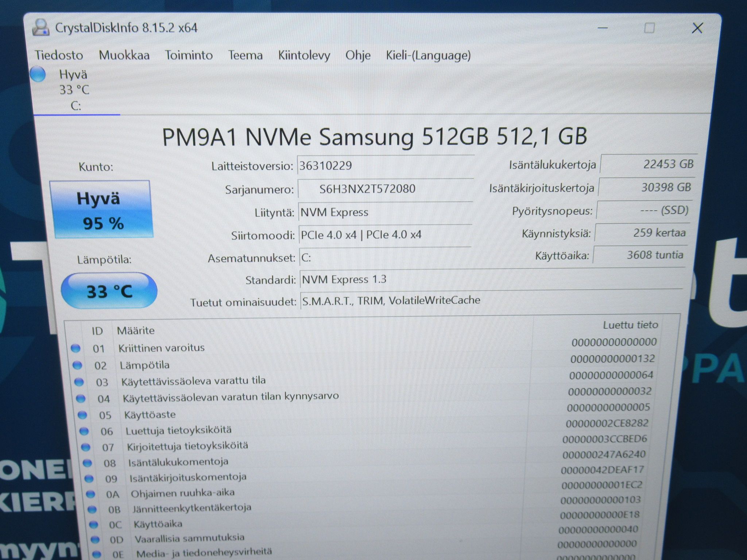
Task: Click the Hyvä 95 % health status button
Action: (x=101, y=210)
